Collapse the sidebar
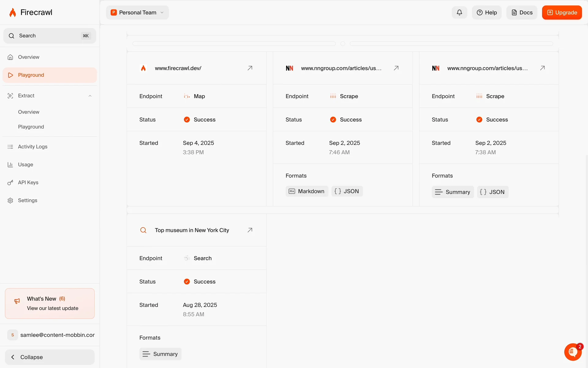The width and height of the screenshot is (588, 368). [50, 357]
